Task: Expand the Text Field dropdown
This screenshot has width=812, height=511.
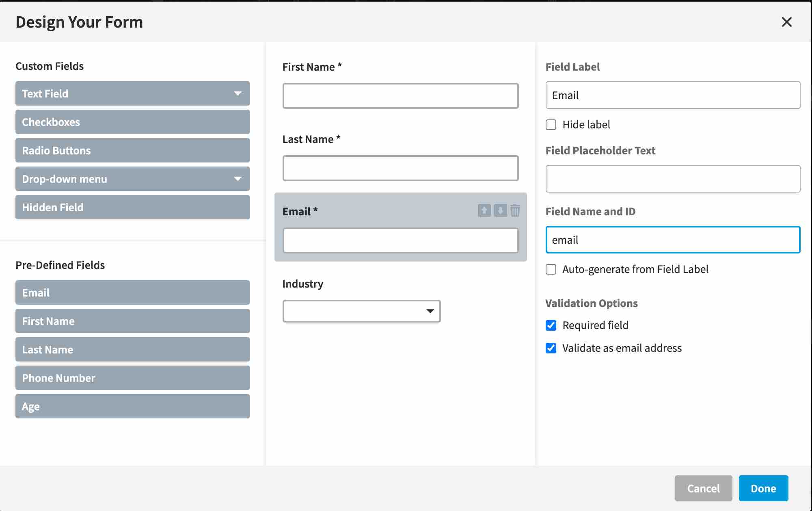Action: (238, 93)
